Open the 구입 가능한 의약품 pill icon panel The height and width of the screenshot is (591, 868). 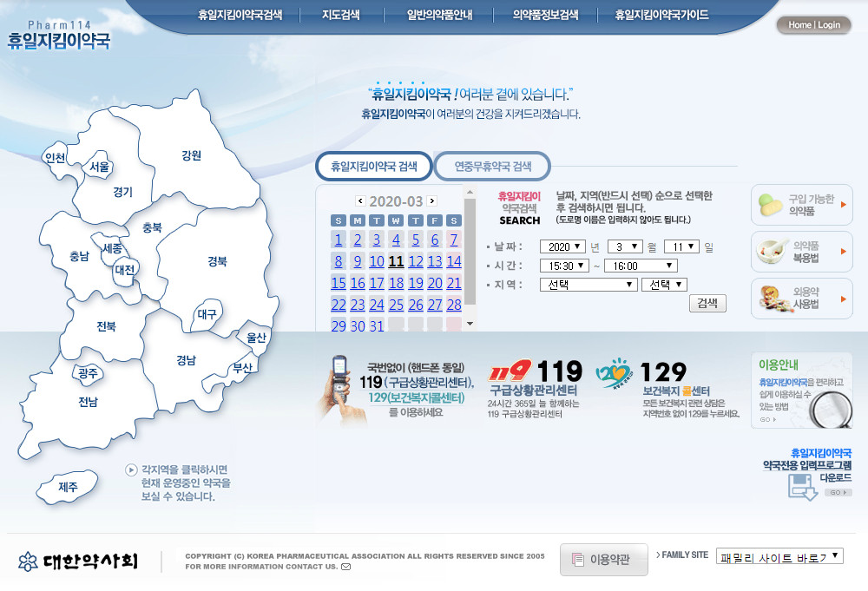tap(801, 205)
